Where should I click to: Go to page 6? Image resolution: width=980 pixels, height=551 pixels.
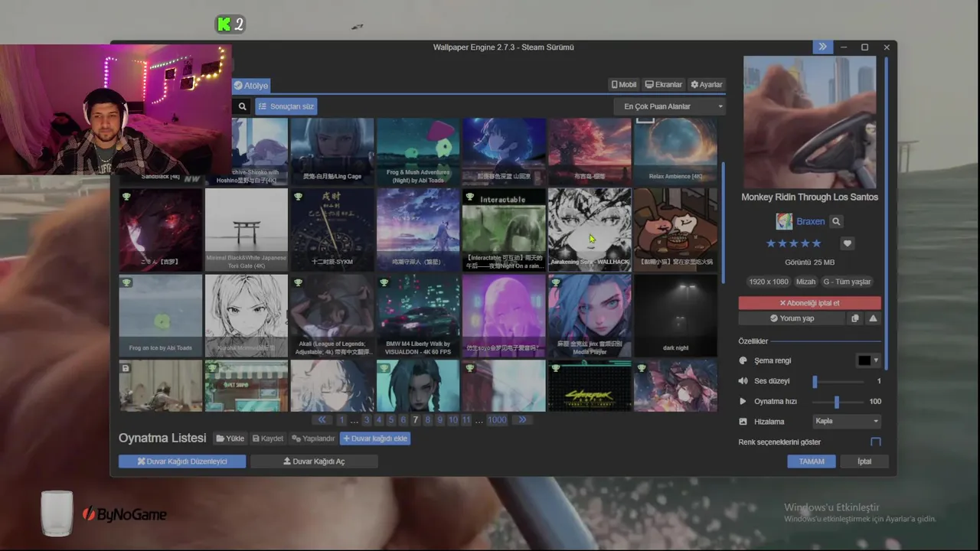pos(403,420)
